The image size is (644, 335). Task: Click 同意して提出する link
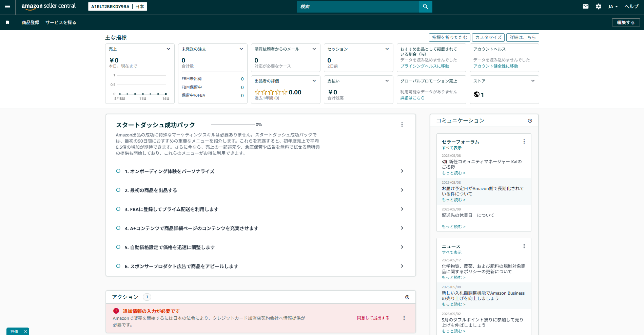coord(373,318)
